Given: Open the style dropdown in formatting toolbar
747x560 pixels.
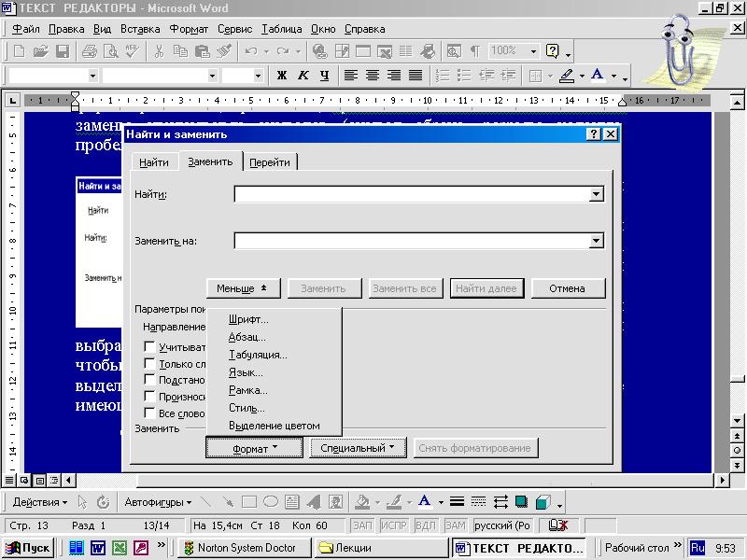Looking at the screenshot, I should pyautogui.click(x=92, y=76).
